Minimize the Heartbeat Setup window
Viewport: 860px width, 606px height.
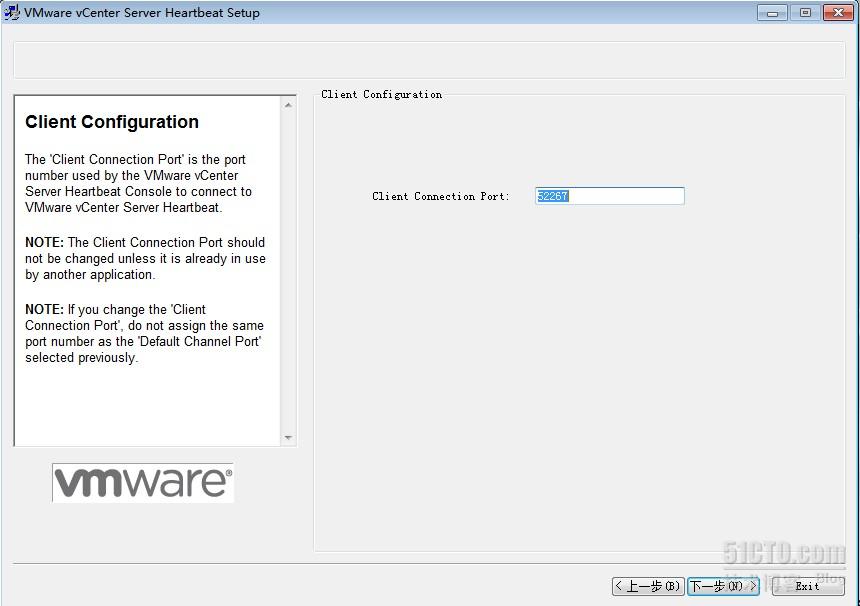772,13
